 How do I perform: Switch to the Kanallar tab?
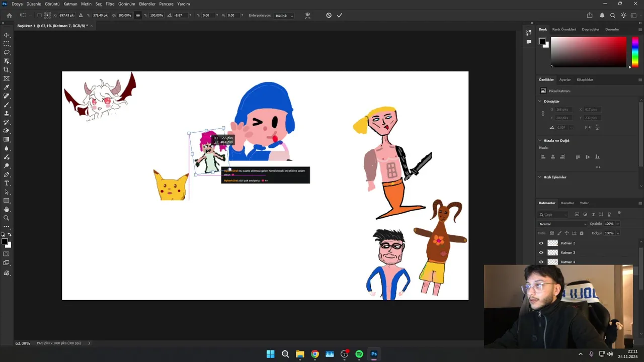pyautogui.click(x=568, y=203)
